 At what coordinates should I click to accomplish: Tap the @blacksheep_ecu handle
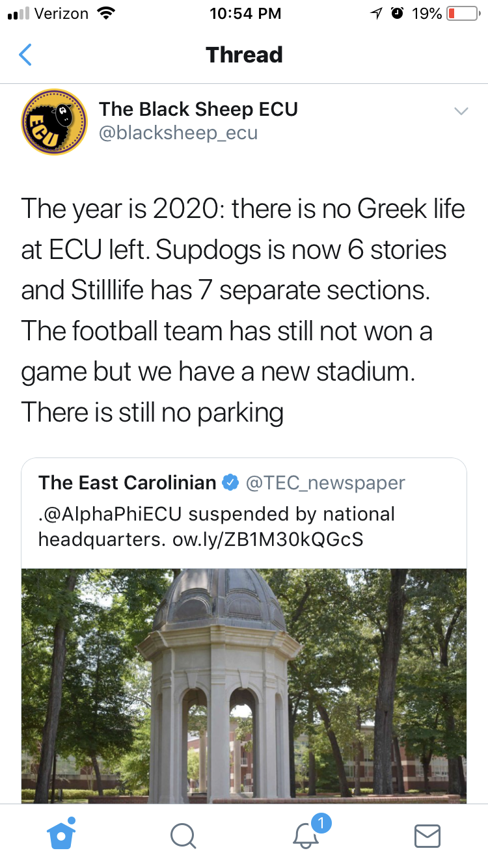click(178, 133)
